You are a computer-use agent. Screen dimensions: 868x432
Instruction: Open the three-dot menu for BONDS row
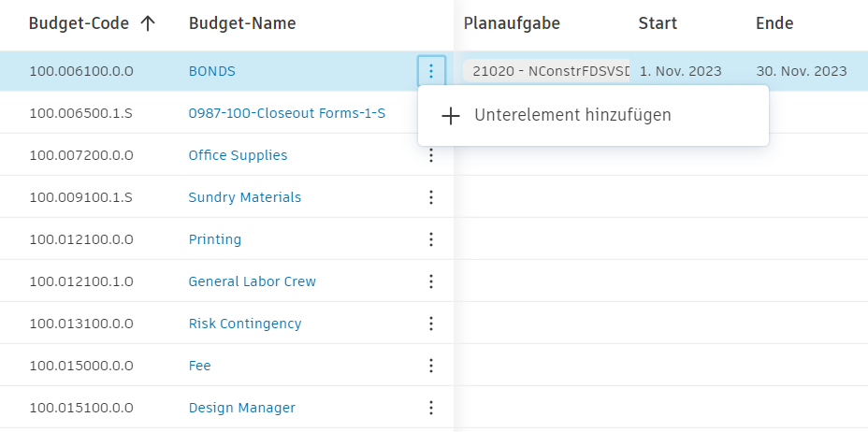coord(431,71)
